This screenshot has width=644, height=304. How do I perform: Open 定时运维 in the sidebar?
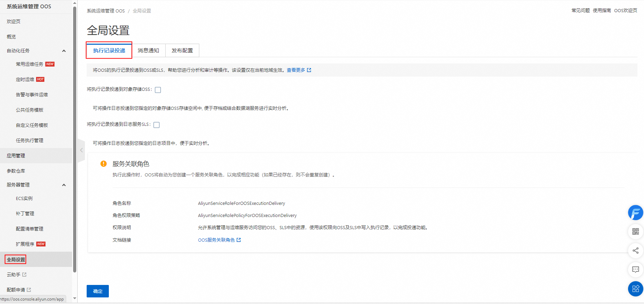click(x=25, y=79)
